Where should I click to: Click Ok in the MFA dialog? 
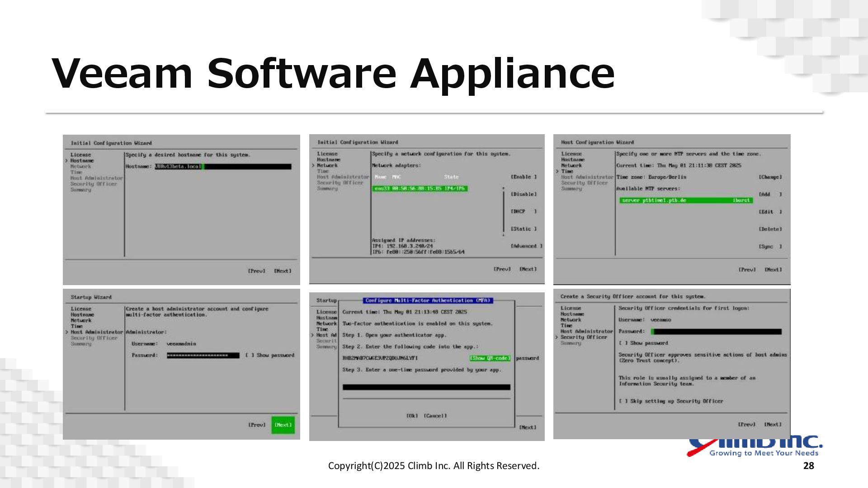pos(412,416)
